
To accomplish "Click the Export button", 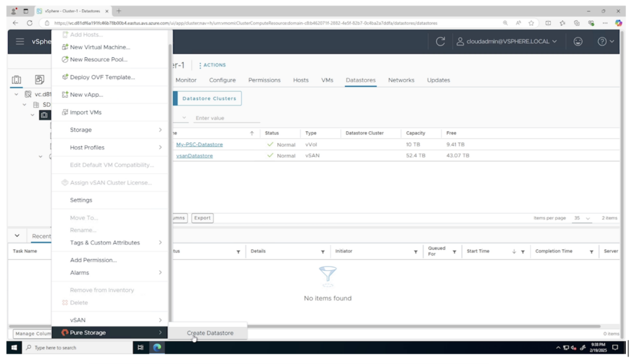I will point(202,218).
